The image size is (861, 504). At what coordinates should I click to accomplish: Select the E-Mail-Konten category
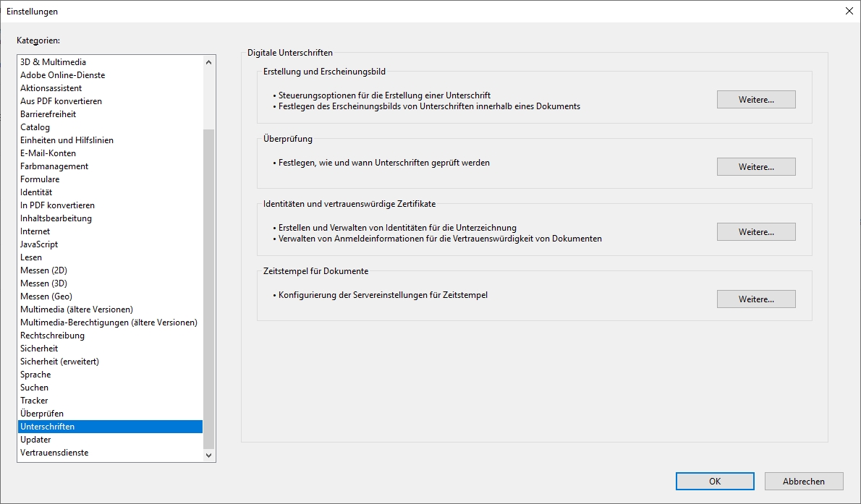[x=48, y=153]
